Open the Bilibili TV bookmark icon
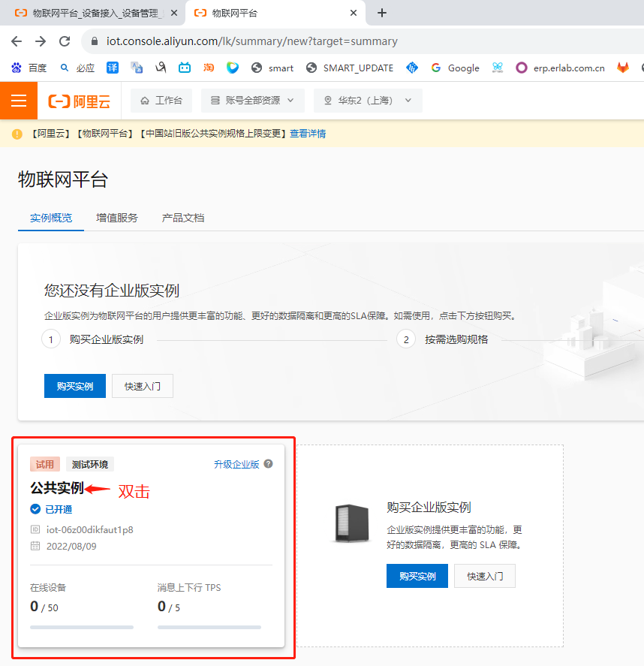This screenshot has width=644, height=666. click(x=185, y=68)
